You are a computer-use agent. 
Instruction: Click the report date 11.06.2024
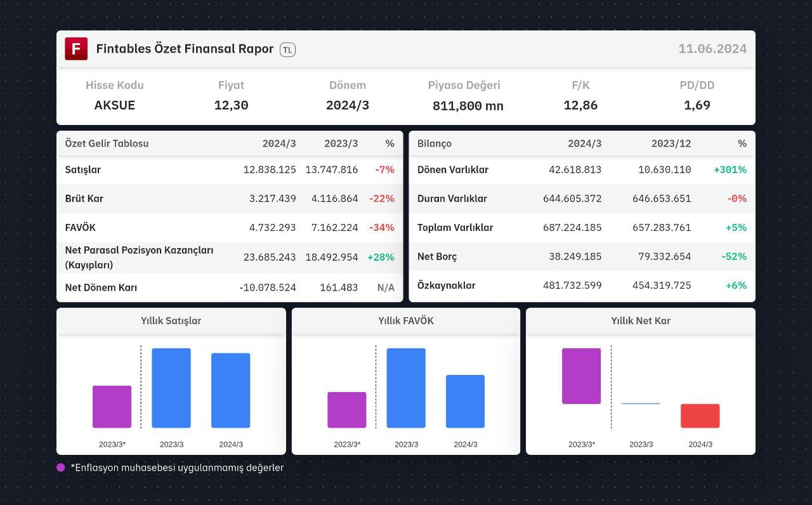click(x=712, y=49)
